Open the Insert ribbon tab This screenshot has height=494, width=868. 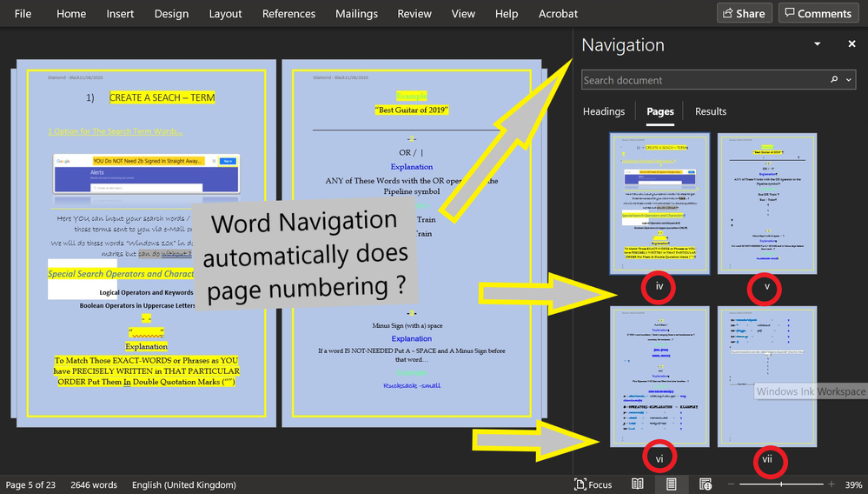tap(120, 14)
